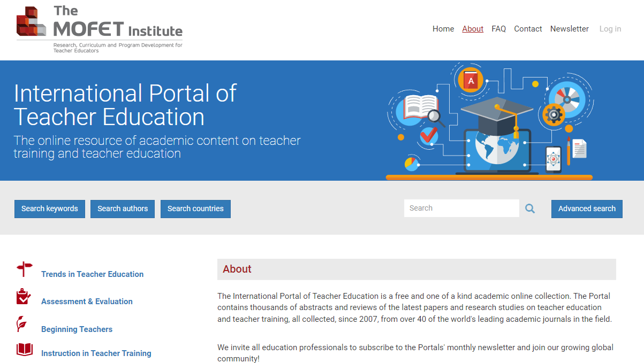Screen dimensions: 644x363
Task: Click the sprout icon beside Beginning Teachers
Action: coord(22,324)
